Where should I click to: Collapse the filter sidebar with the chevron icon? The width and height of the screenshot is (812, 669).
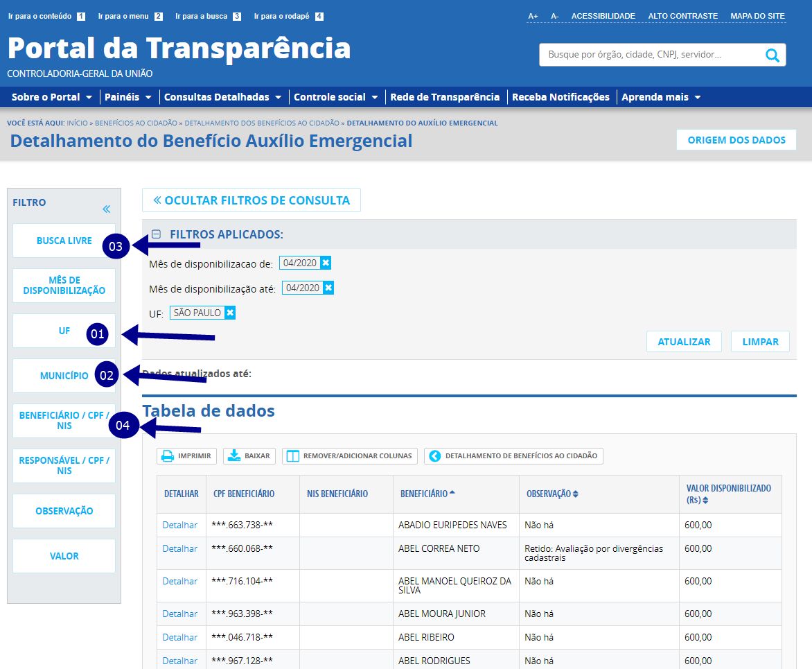(x=106, y=207)
